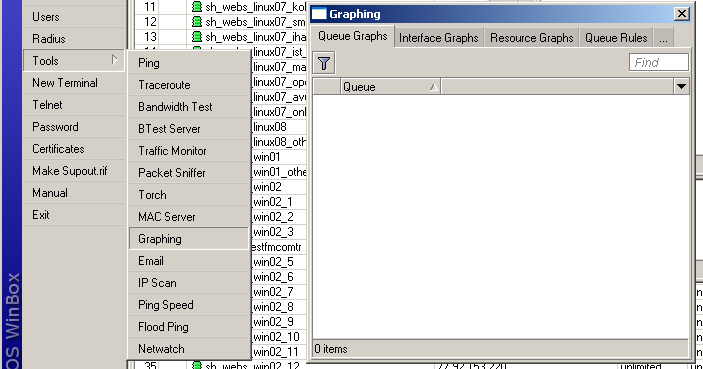This screenshot has height=369, width=703.
Task: Click the green queue icon for row 13
Action: pos(196,37)
